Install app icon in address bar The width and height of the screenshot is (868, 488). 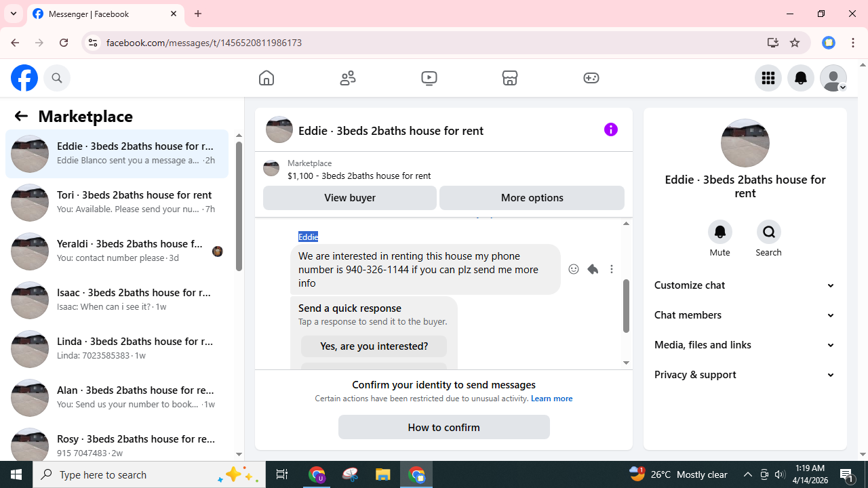click(x=773, y=43)
